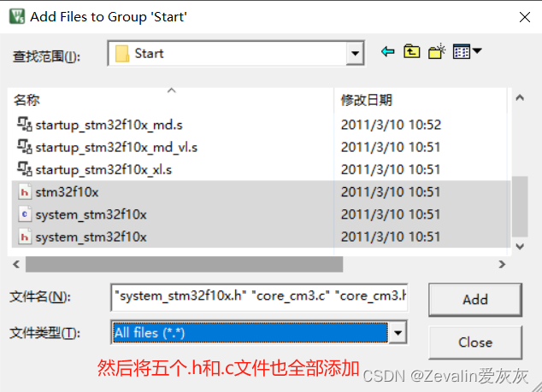Click the vertical scrollbar down arrow
The image size is (542, 392).
pos(520,247)
